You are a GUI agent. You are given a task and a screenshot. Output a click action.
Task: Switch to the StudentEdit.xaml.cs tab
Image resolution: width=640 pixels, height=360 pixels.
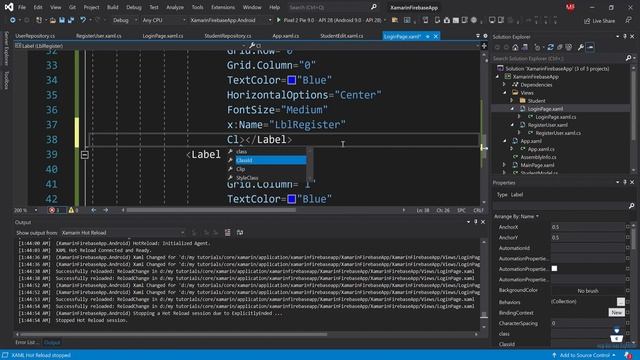click(342, 36)
